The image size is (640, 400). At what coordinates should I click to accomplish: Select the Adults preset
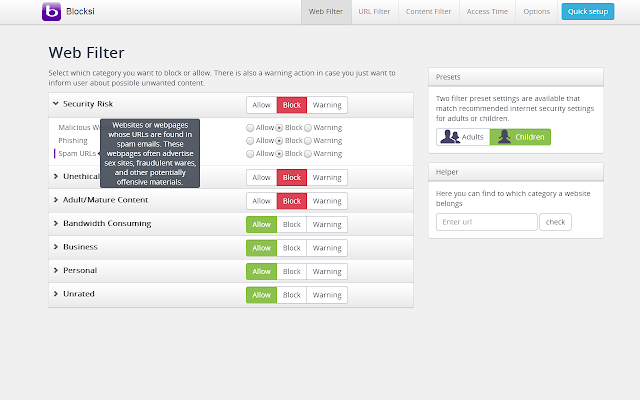coord(462,136)
